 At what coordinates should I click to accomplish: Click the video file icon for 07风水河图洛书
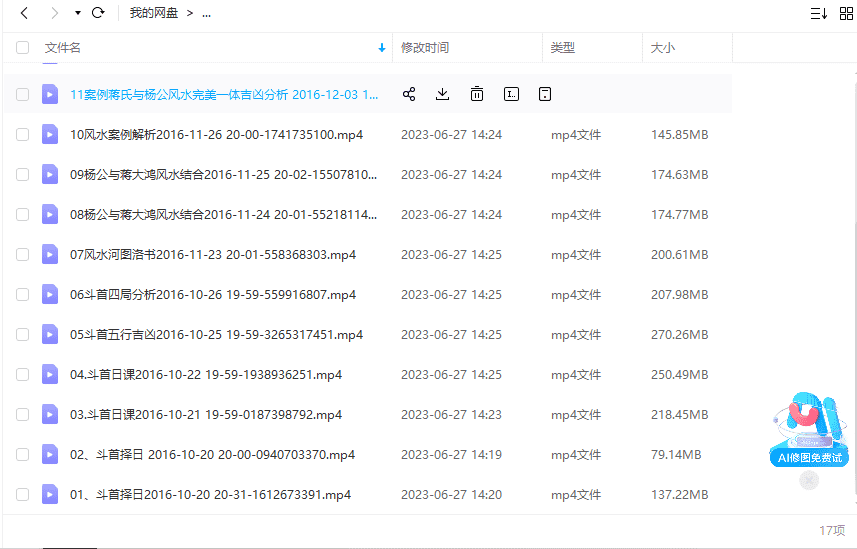(x=50, y=254)
